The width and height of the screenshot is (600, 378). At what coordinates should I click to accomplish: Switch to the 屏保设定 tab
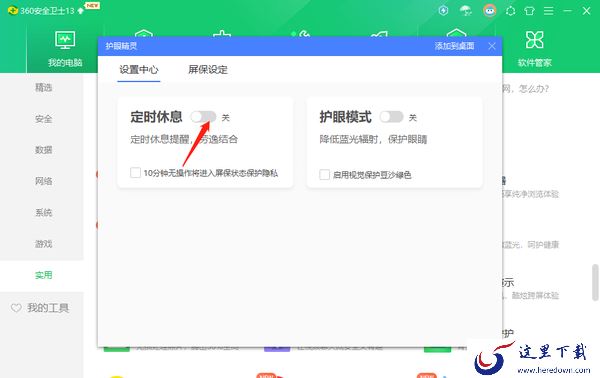208,70
